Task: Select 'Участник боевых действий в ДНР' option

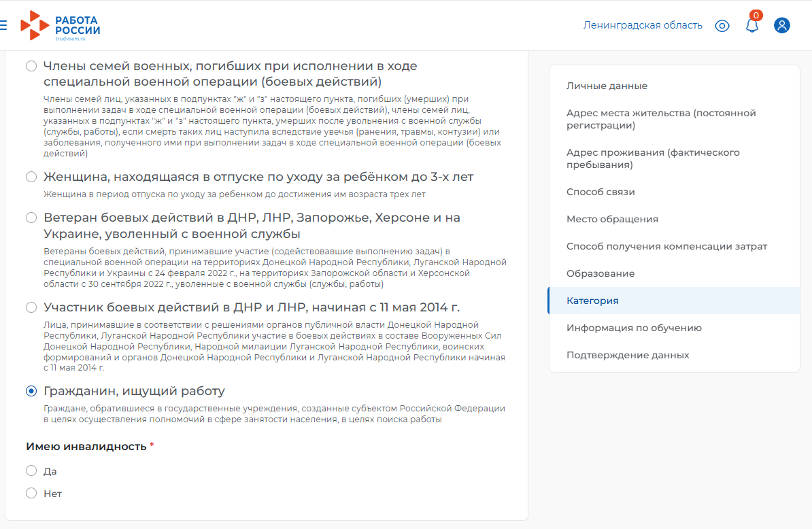Action: (x=31, y=307)
